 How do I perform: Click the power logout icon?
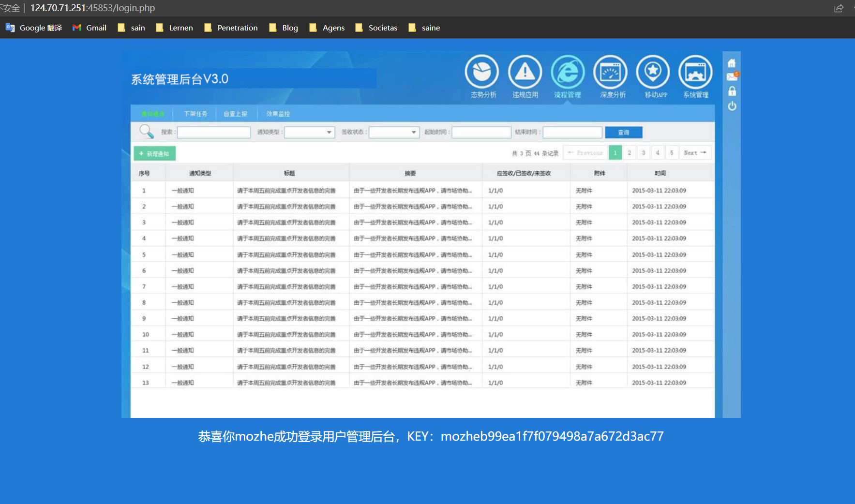click(x=732, y=106)
